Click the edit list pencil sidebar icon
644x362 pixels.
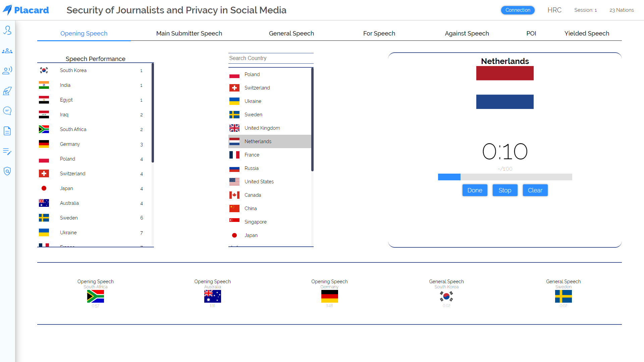(x=7, y=152)
